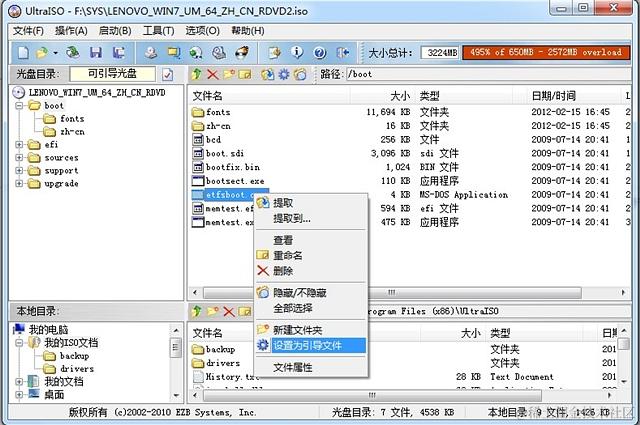Click the Convert image format icon
Viewport: 640px width, 425px height.
click(196, 53)
